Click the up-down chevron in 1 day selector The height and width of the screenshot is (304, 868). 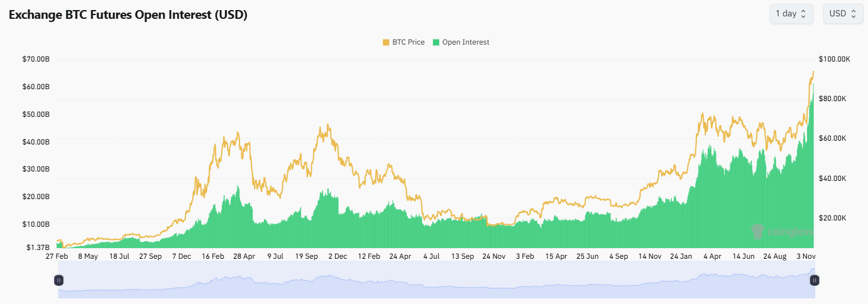[803, 14]
